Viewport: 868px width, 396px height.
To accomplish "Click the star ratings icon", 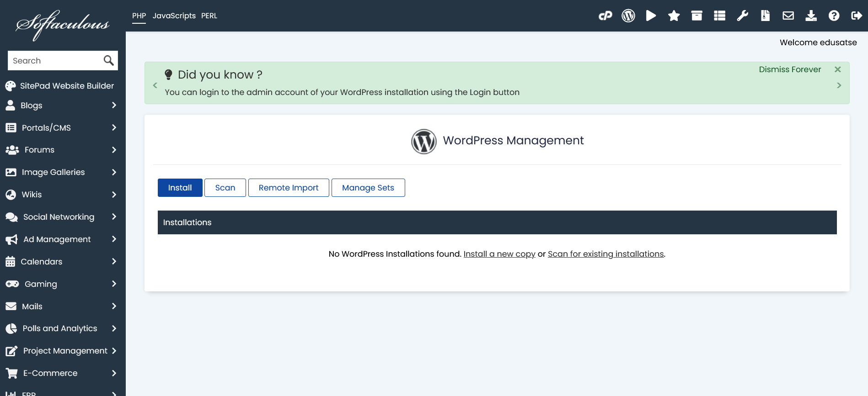I will click(x=674, y=16).
